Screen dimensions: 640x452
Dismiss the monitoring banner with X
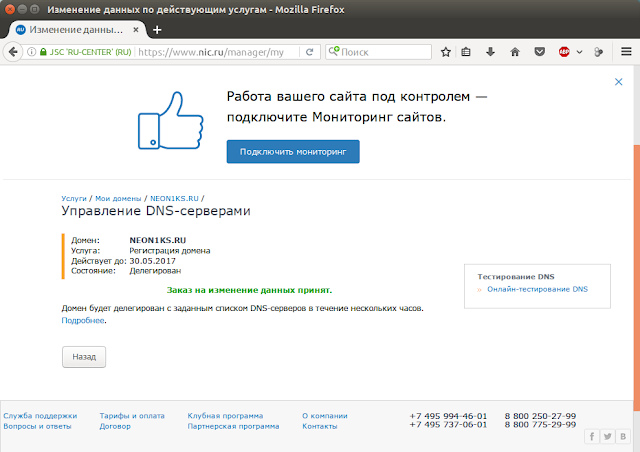[618, 82]
